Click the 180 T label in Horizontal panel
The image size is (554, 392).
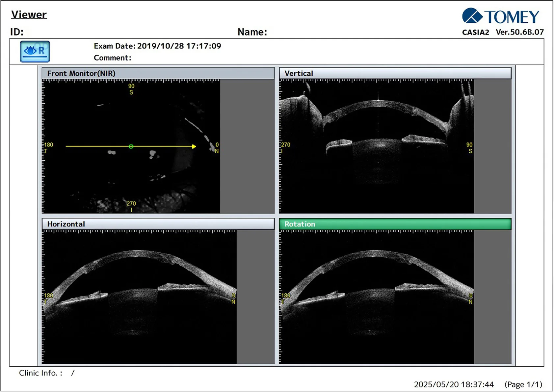coord(48,299)
